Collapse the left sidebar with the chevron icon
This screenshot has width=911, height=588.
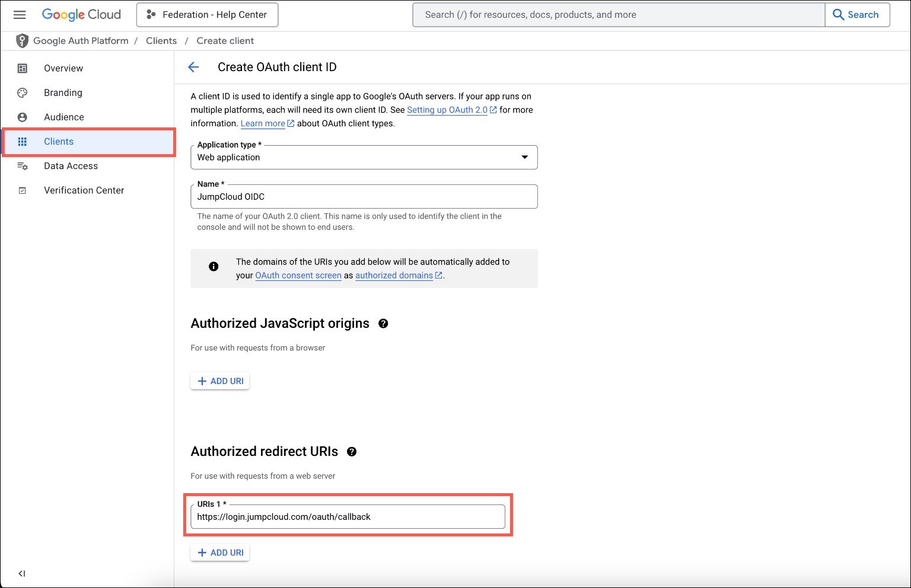[22, 573]
